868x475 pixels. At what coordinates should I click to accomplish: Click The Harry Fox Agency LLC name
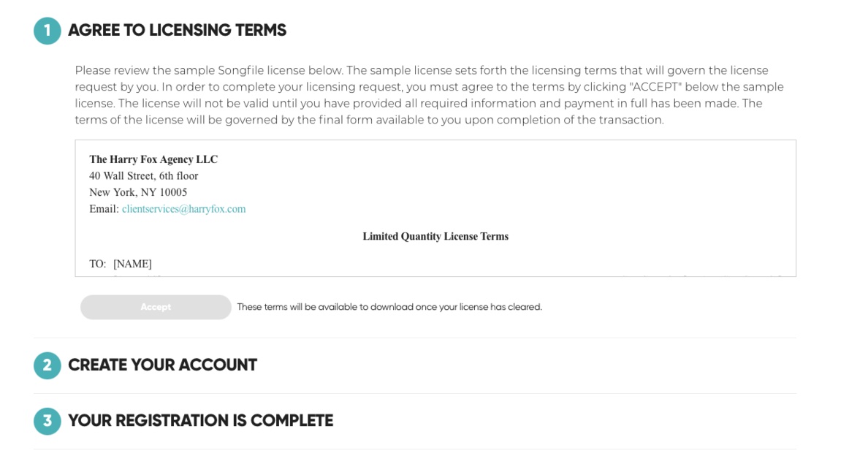pos(153,159)
